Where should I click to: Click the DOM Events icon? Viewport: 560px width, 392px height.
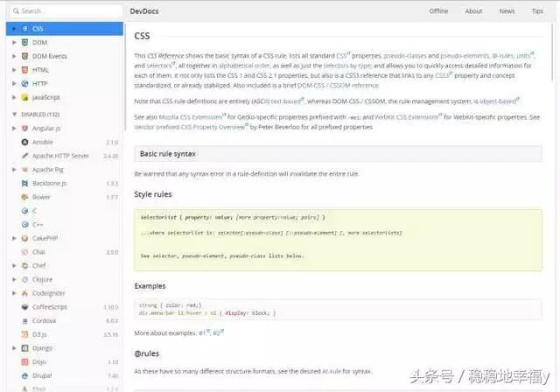24,56
